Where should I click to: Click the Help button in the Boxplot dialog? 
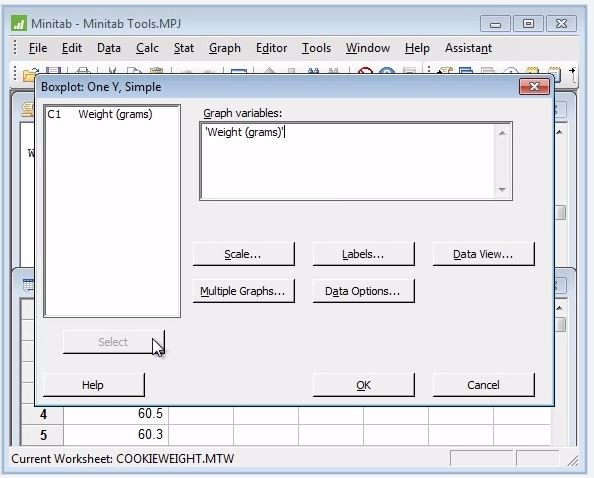tap(94, 385)
